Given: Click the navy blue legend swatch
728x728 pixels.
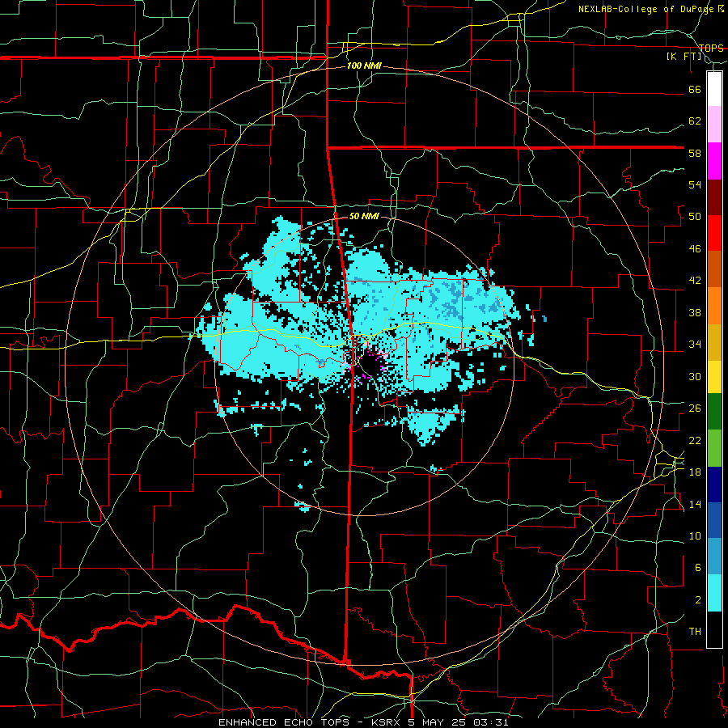Looking at the screenshot, I should click(x=714, y=485).
